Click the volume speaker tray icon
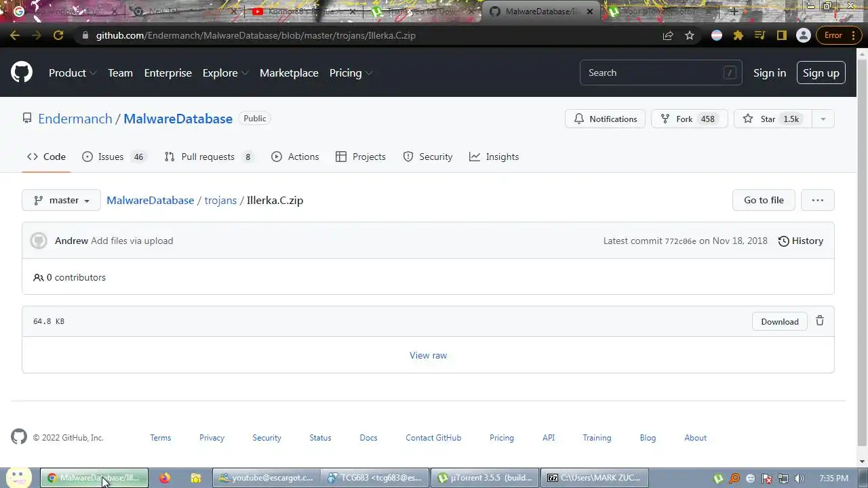Image resolution: width=868 pixels, height=488 pixels. tap(800, 479)
